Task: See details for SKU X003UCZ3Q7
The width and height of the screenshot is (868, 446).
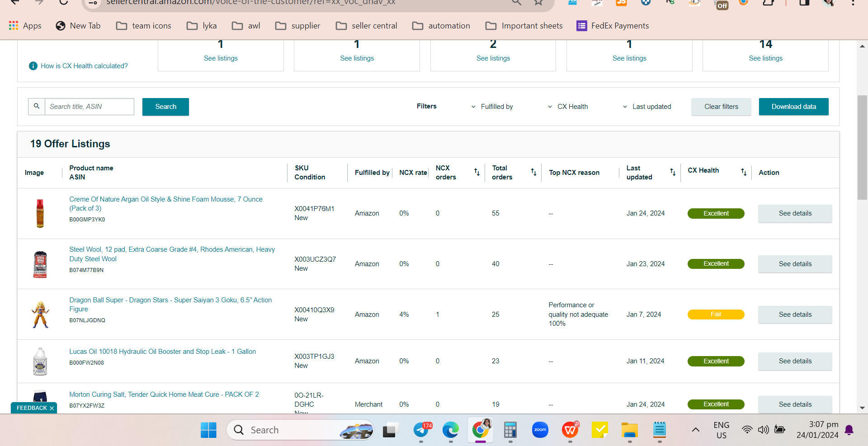Action: 795,264
